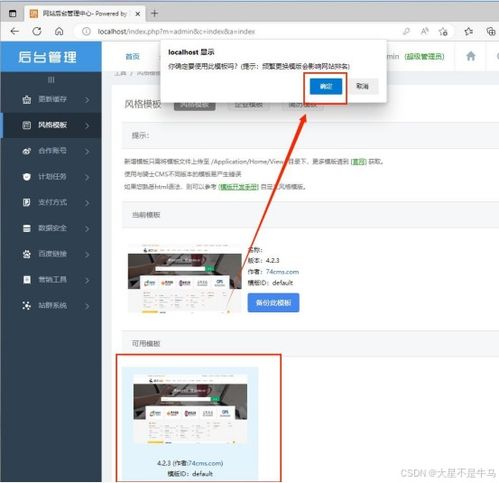Open the browser home page icon
The width and height of the screenshot is (499, 483).
(59, 31)
